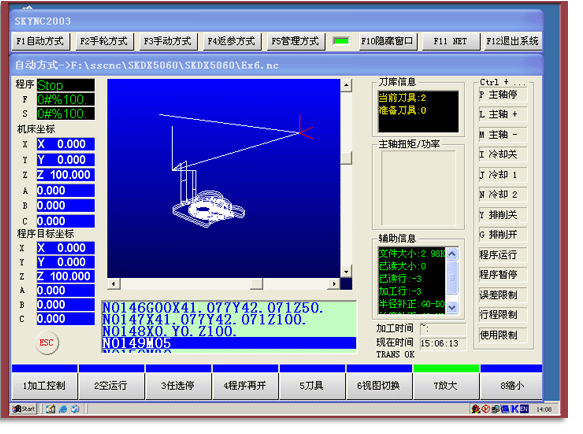Open 1加工控制 bottom menu

44,386
